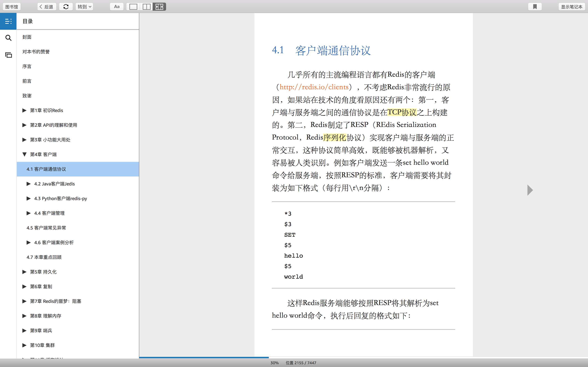Open the Aa font settings
Image resolution: width=588 pixels, height=367 pixels.
pyautogui.click(x=117, y=7)
